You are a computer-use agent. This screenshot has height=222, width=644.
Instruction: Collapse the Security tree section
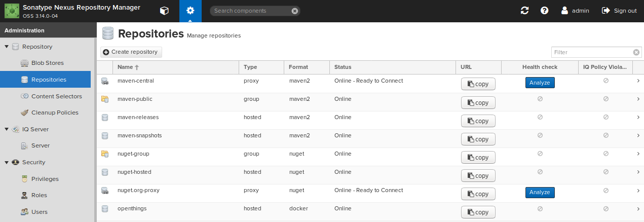click(x=7, y=162)
